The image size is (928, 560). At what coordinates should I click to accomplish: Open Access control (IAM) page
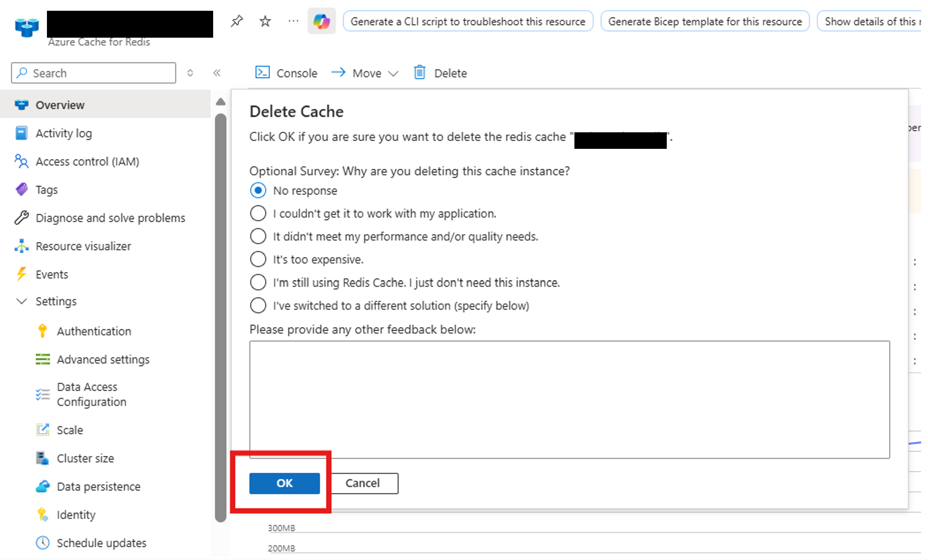pyautogui.click(x=87, y=162)
